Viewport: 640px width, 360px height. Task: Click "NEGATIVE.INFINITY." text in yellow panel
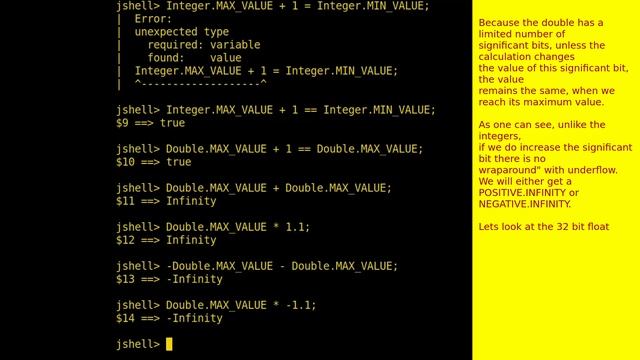(524, 204)
